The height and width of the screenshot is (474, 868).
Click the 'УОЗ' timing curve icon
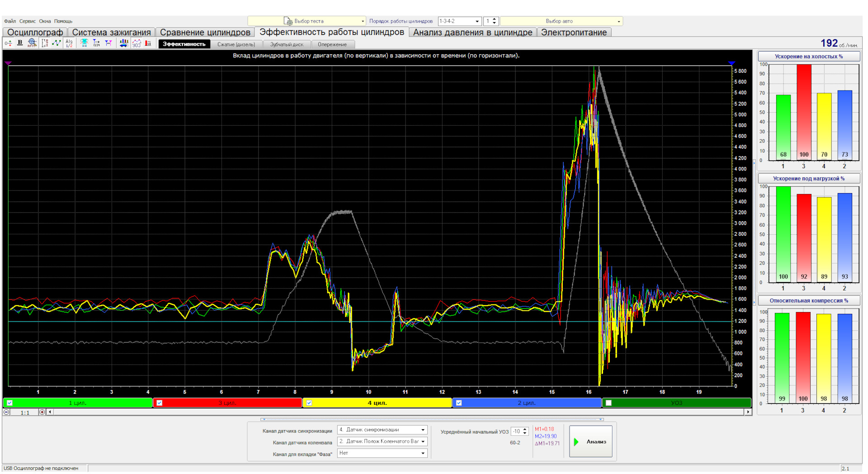coord(137,43)
